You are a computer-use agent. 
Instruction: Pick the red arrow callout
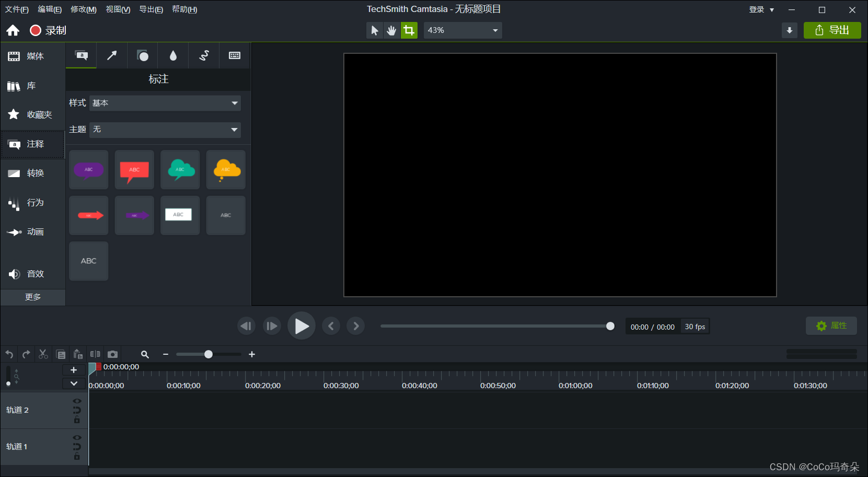pos(89,215)
